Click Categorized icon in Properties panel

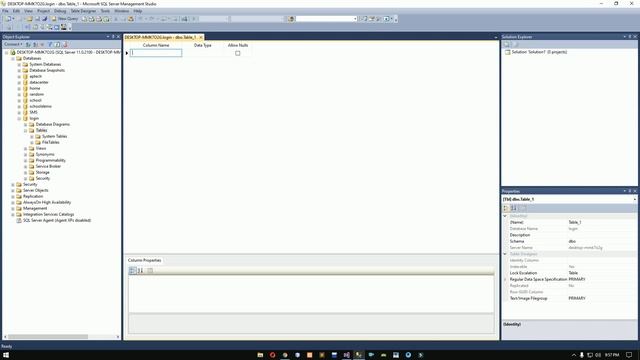(506, 208)
